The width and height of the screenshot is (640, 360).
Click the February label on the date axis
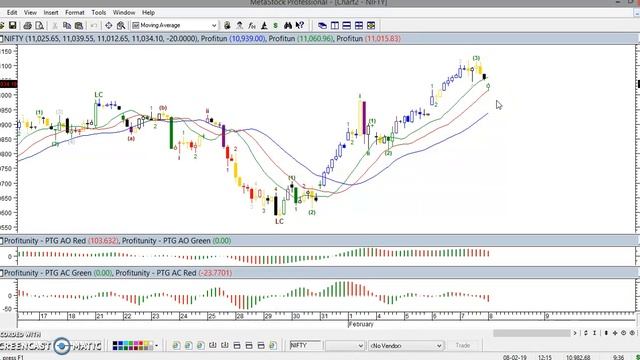(361, 324)
